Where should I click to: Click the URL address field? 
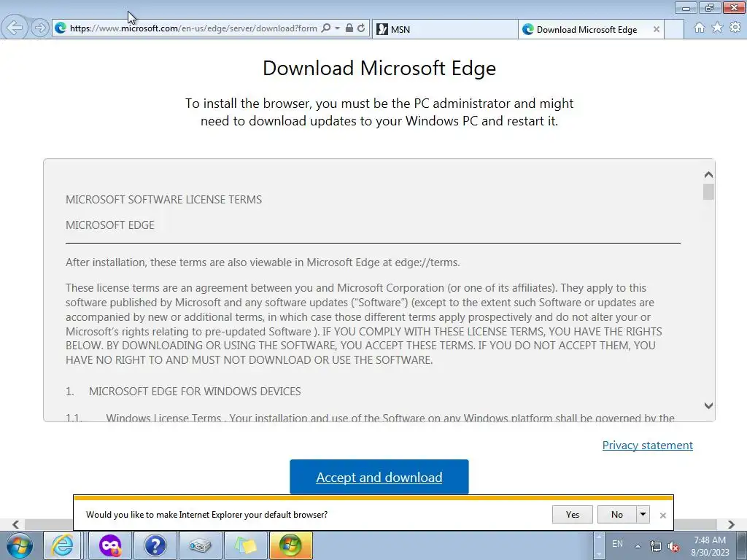click(193, 28)
